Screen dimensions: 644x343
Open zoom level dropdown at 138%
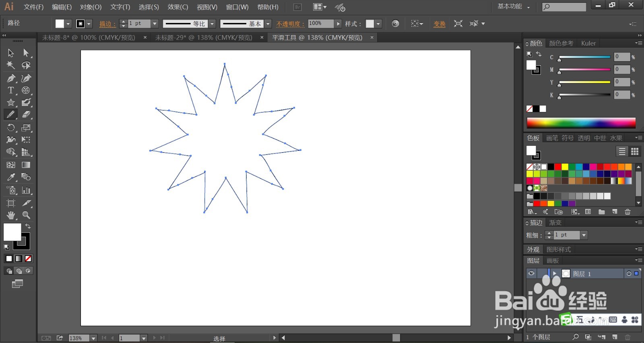pyautogui.click(x=93, y=338)
